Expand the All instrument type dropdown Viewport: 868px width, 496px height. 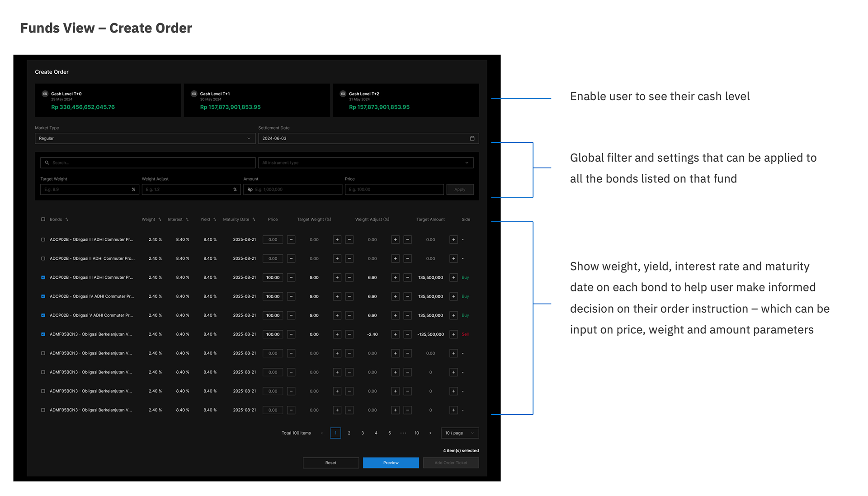point(366,163)
